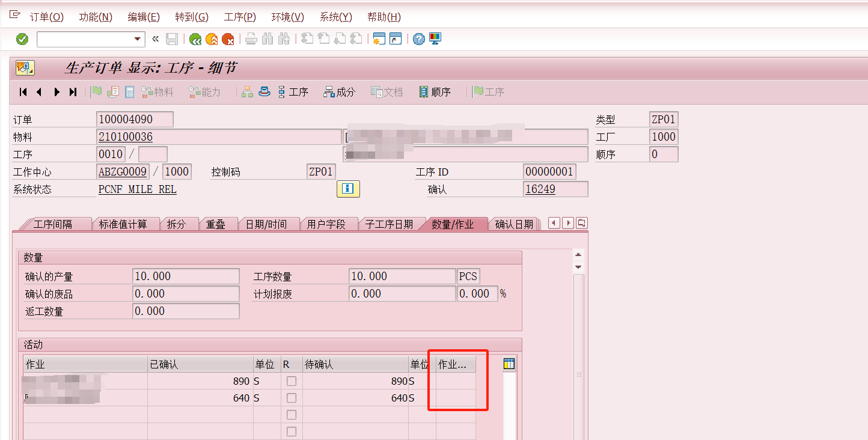Click the orange Exit icon
This screenshot has height=440, width=868.
click(x=212, y=40)
